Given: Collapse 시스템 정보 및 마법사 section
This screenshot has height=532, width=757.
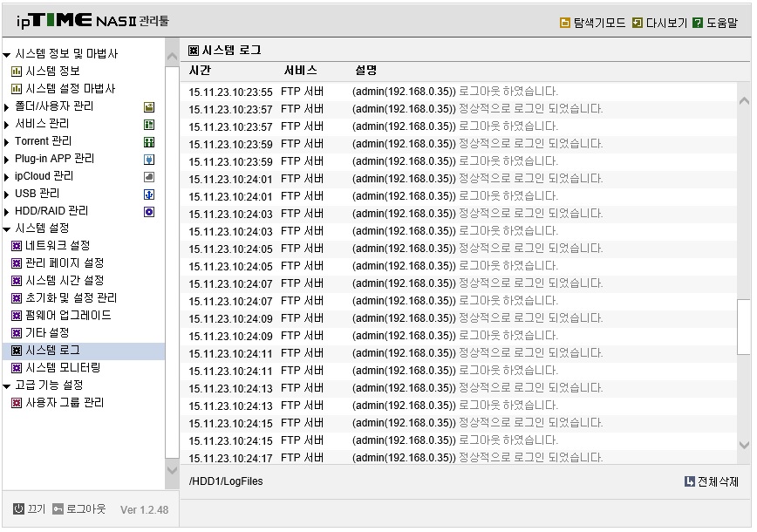Looking at the screenshot, I should (7, 55).
